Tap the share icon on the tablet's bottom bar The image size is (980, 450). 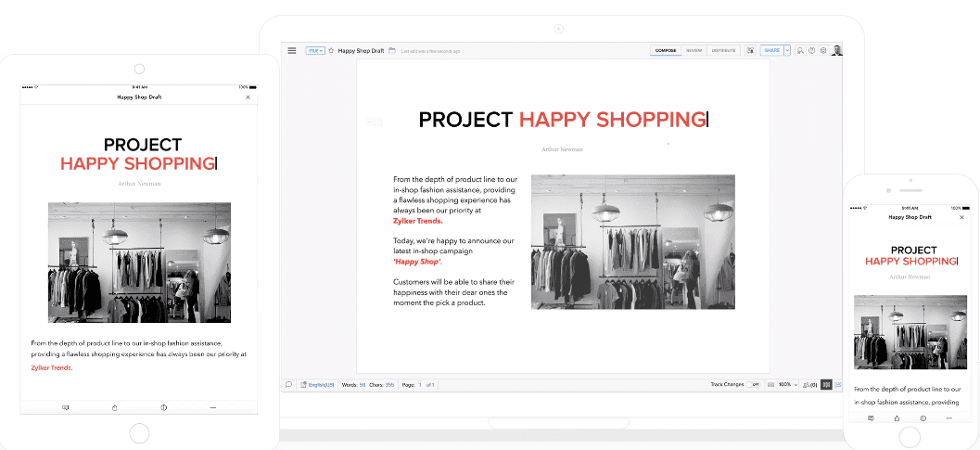click(114, 407)
